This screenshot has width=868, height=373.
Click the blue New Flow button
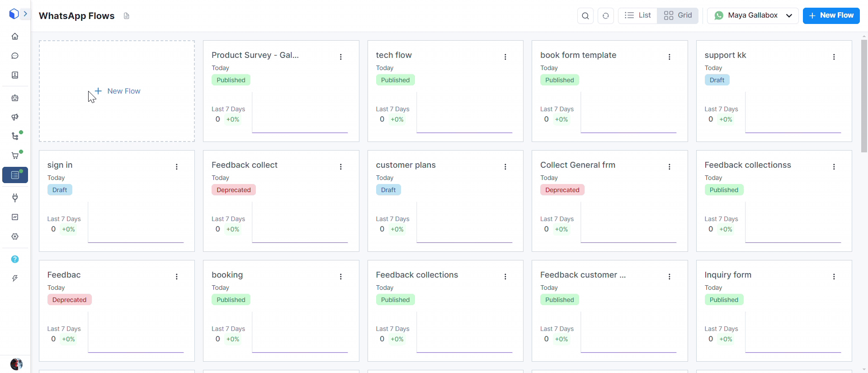pyautogui.click(x=831, y=15)
